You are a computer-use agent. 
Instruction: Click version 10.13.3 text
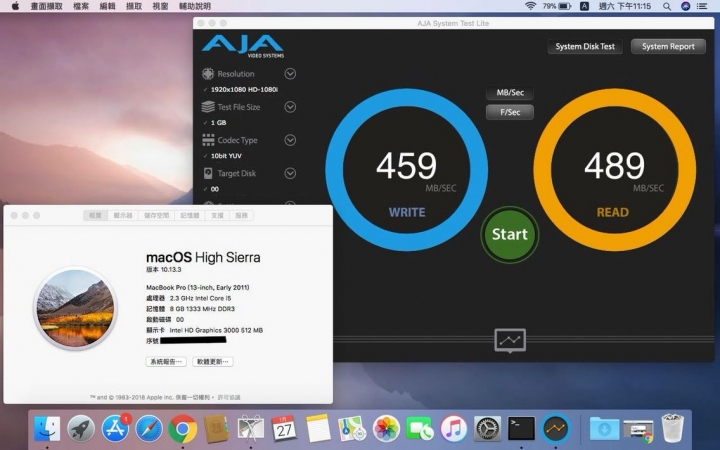click(163, 270)
